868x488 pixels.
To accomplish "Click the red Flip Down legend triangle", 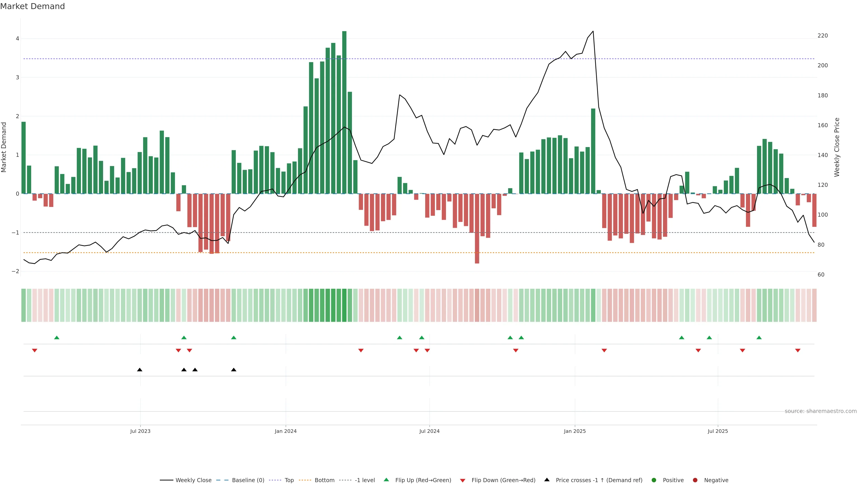I will point(463,481).
